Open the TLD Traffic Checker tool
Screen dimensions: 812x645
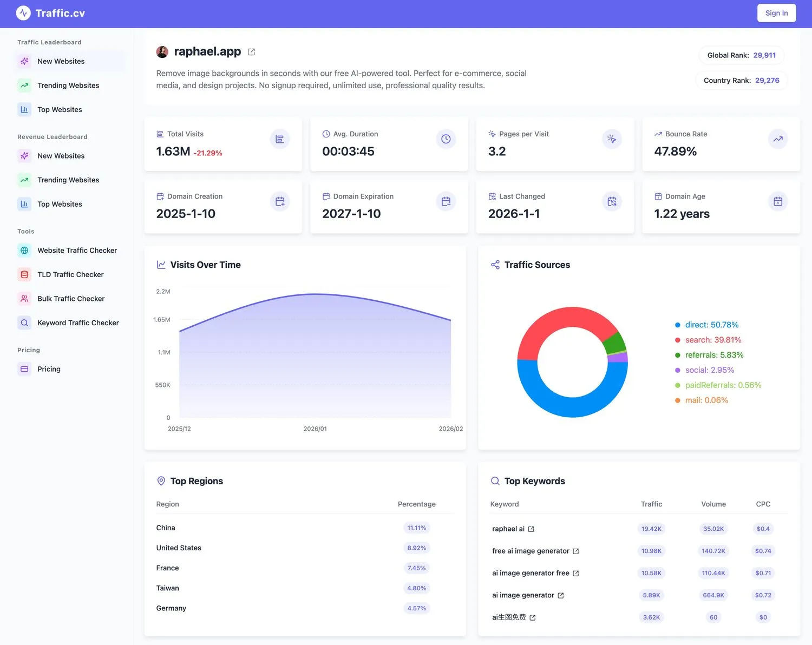pyautogui.click(x=70, y=274)
